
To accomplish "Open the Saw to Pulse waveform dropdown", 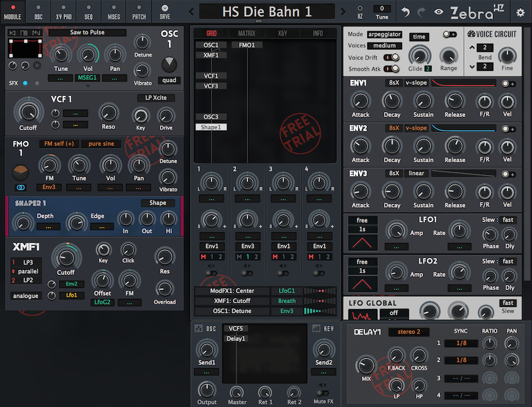I will click(87, 33).
